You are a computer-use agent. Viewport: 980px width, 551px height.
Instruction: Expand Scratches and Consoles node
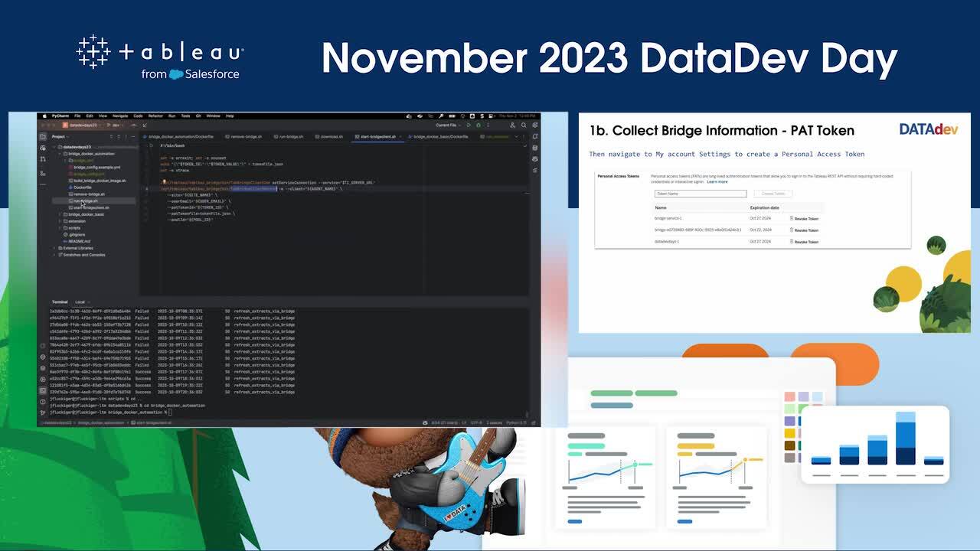click(x=54, y=255)
